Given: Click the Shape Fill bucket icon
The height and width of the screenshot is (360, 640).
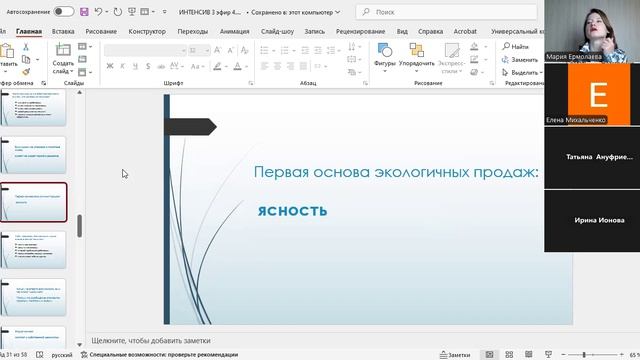Looking at the screenshot, I should (474, 47).
